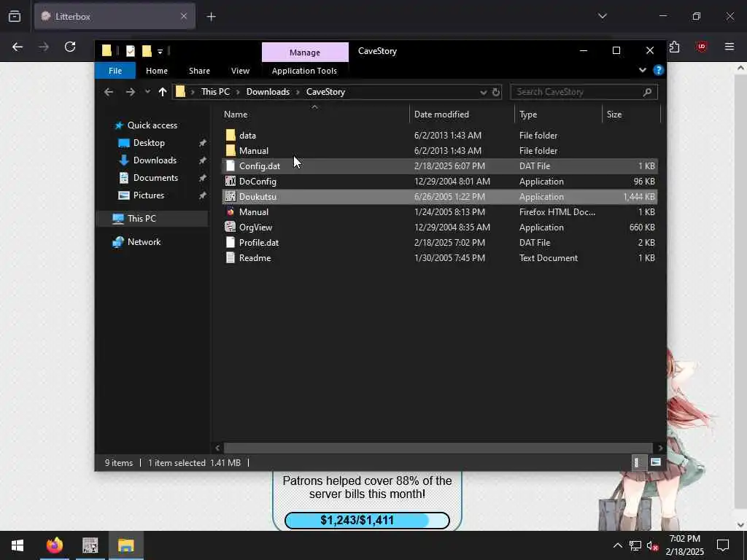
Task: Click the Explorer forward arrow
Action: pos(130,92)
